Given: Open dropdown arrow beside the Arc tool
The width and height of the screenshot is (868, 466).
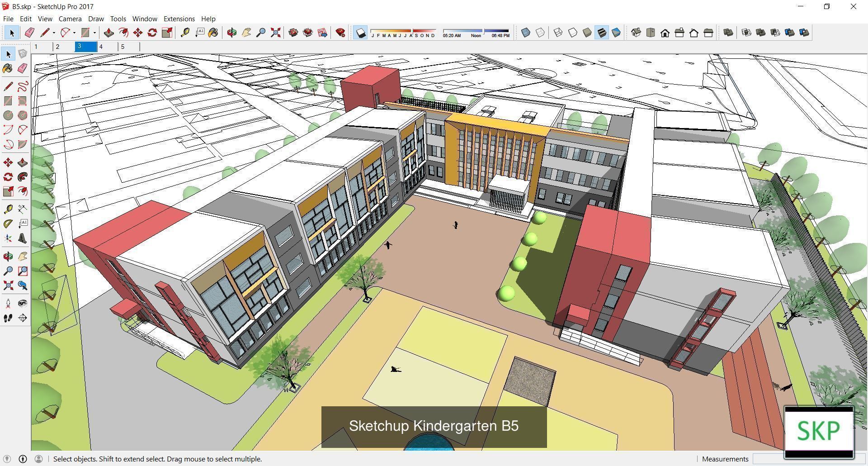Looking at the screenshot, I should click(x=74, y=33).
